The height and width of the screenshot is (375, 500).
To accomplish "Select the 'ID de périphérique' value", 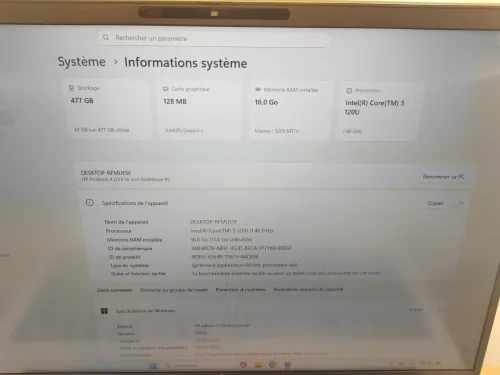I will point(241,248).
